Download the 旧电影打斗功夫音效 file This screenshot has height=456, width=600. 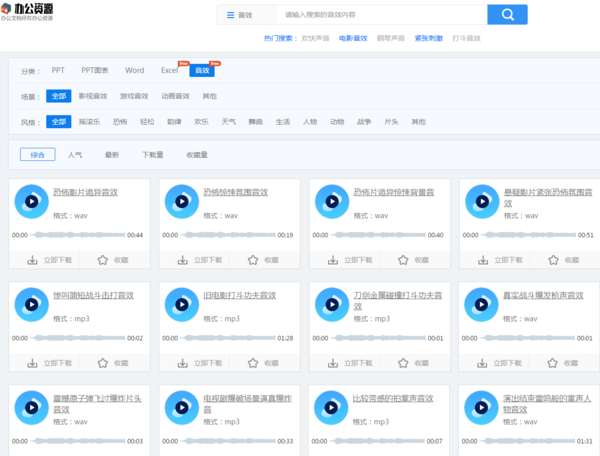[x=200, y=363]
